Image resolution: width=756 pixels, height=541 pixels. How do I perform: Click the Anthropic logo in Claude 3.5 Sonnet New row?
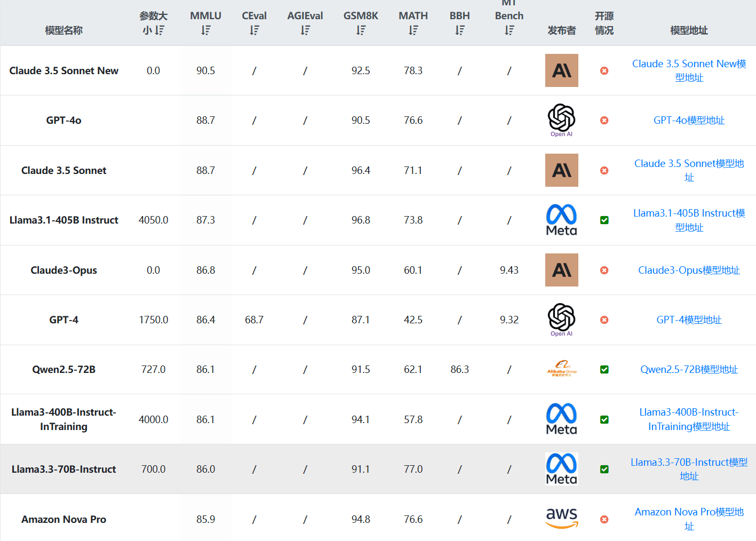(x=561, y=70)
